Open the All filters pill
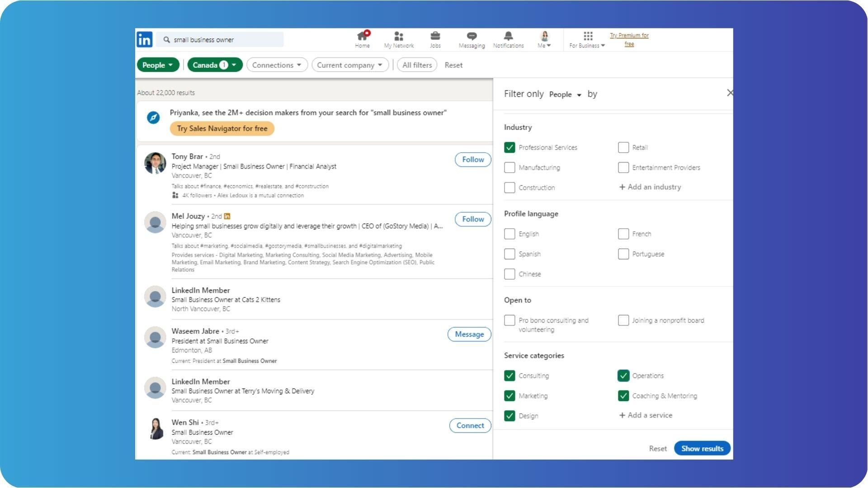Screen dimensions: 868x488 [x=417, y=65]
